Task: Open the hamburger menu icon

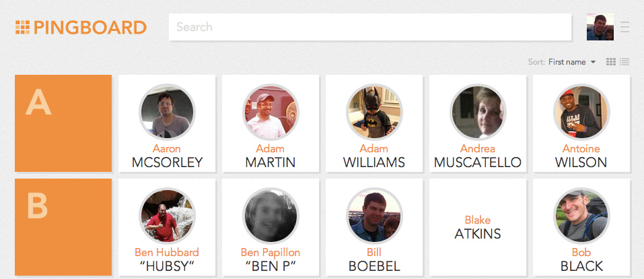Action: (x=624, y=27)
